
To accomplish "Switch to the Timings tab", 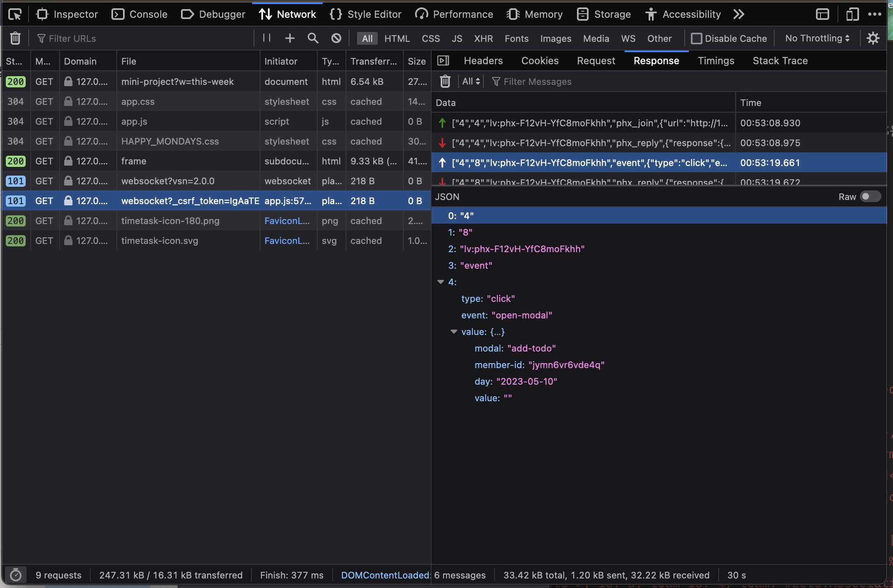I will point(716,61).
